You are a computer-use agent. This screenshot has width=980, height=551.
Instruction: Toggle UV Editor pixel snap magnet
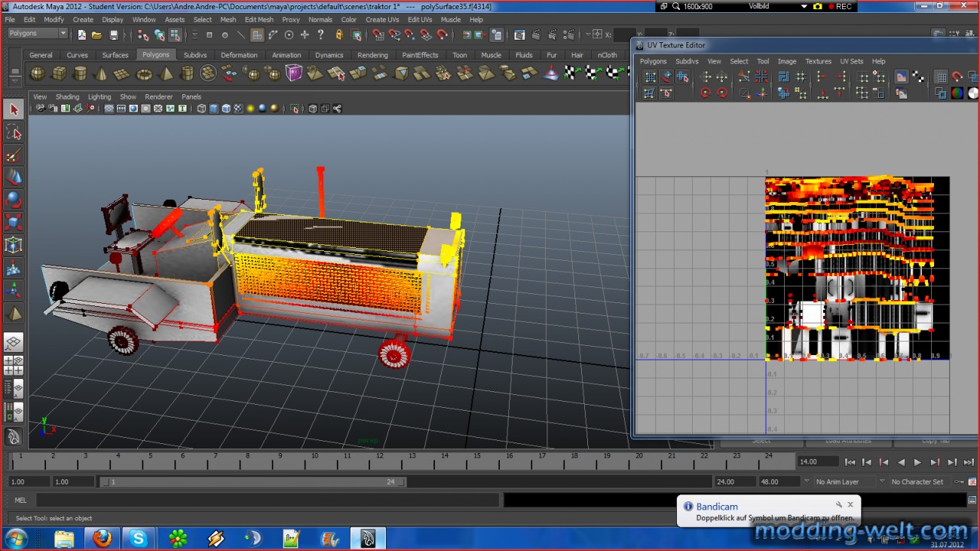click(x=957, y=77)
